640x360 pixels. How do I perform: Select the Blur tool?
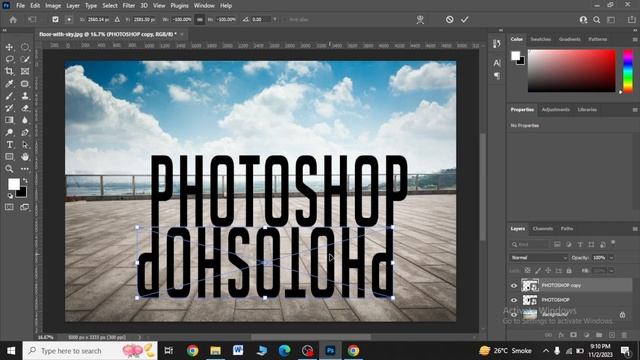25,120
